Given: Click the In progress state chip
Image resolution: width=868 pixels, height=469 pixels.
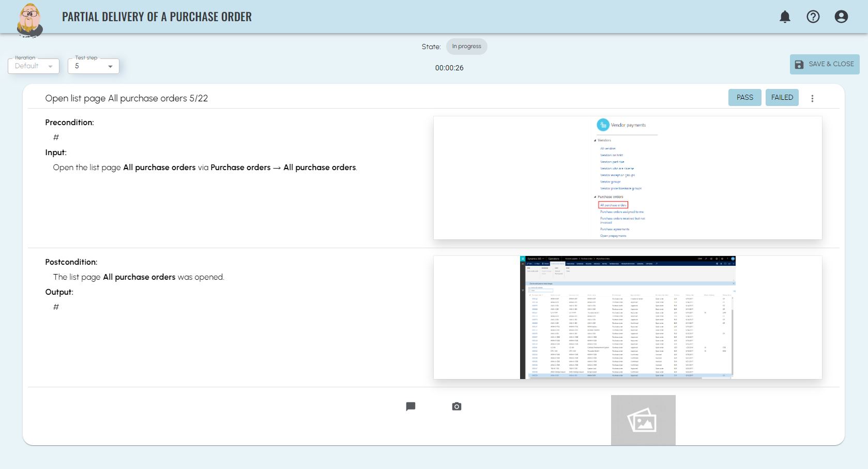Looking at the screenshot, I should pos(466,47).
